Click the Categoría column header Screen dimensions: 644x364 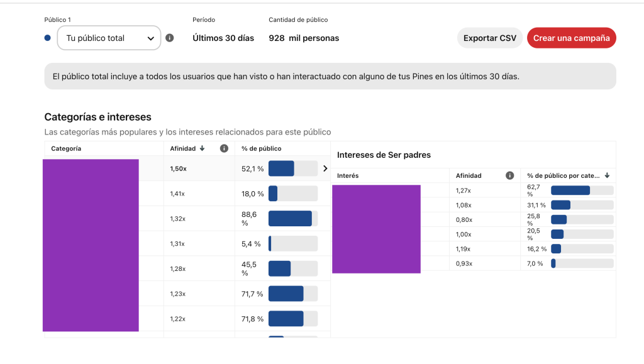click(x=66, y=148)
